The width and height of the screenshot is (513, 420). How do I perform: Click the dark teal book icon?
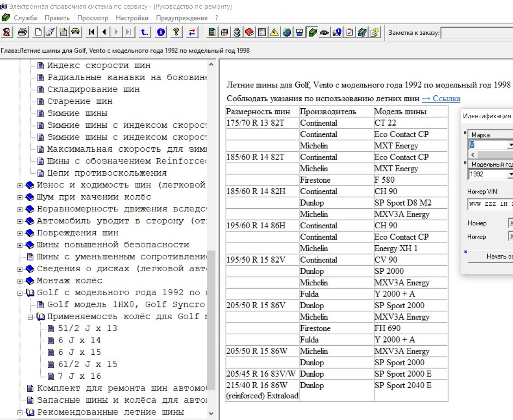362,32
